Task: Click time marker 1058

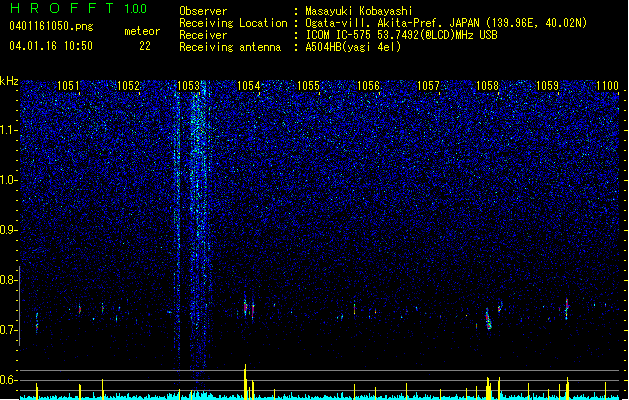Action: point(487,86)
